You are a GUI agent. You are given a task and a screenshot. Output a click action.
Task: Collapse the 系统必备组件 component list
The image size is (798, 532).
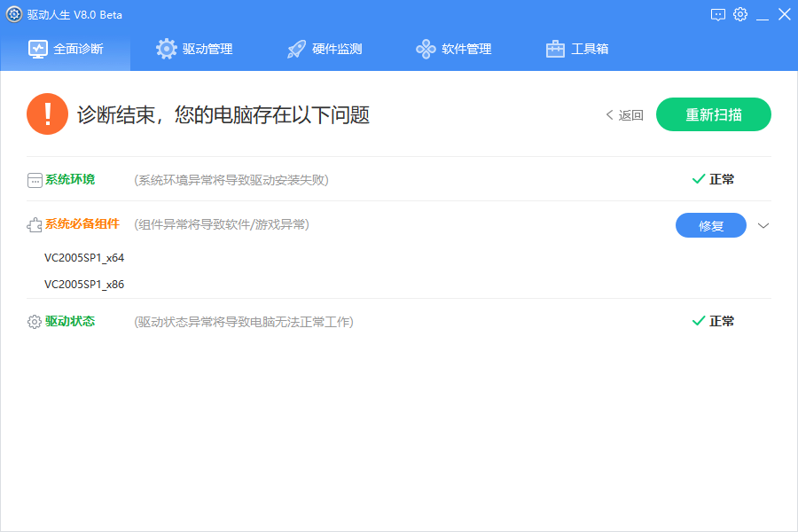(763, 225)
